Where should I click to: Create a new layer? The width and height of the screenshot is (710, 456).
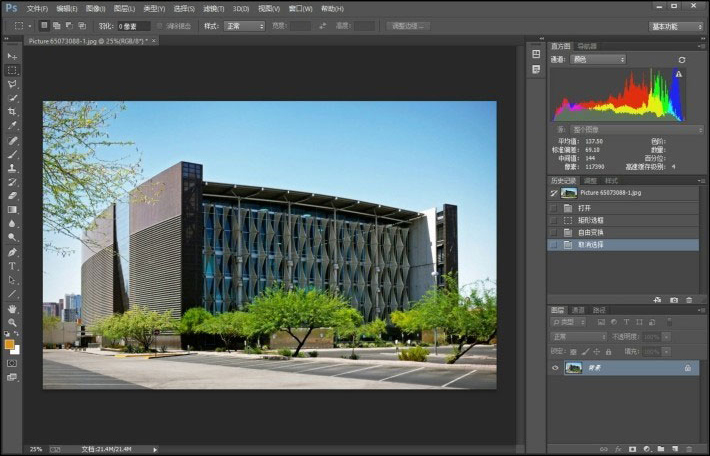(675, 449)
